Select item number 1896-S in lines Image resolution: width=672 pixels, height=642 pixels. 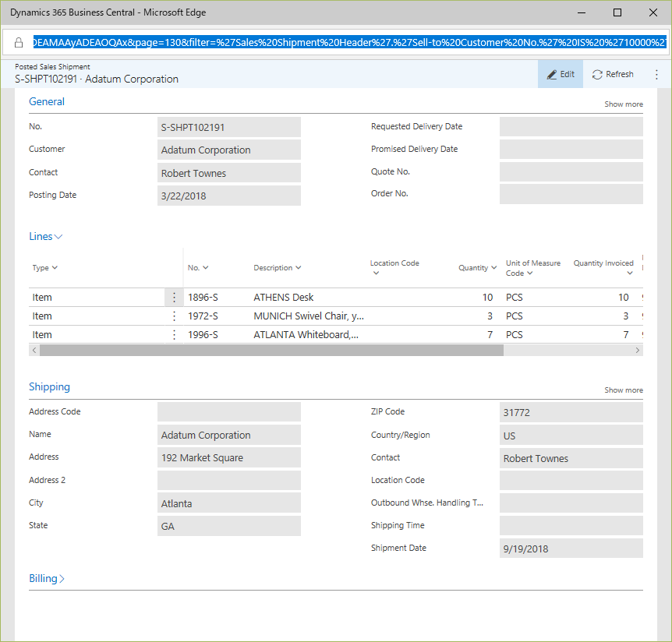pyautogui.click(x=203, y=297)
